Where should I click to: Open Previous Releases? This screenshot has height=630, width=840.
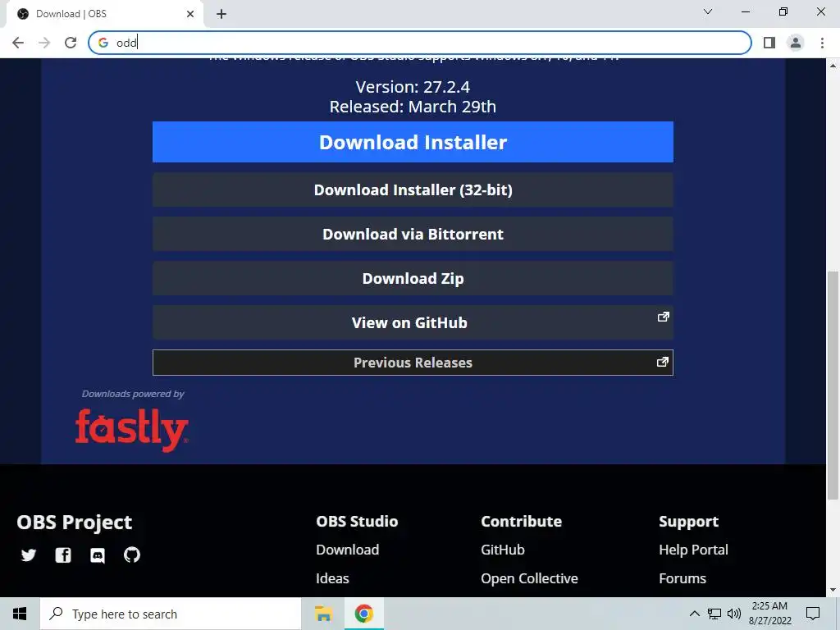coord(413,363)
